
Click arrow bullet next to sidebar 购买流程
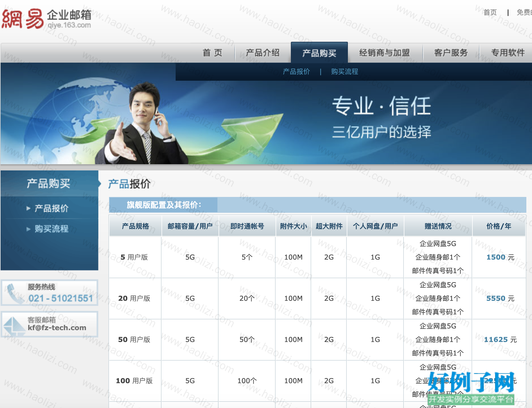(x=28, y=229)
